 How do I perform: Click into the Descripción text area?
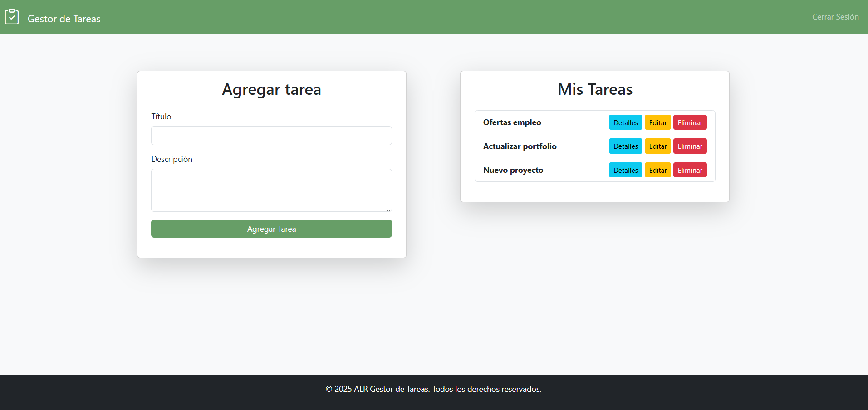coord(271,190)
